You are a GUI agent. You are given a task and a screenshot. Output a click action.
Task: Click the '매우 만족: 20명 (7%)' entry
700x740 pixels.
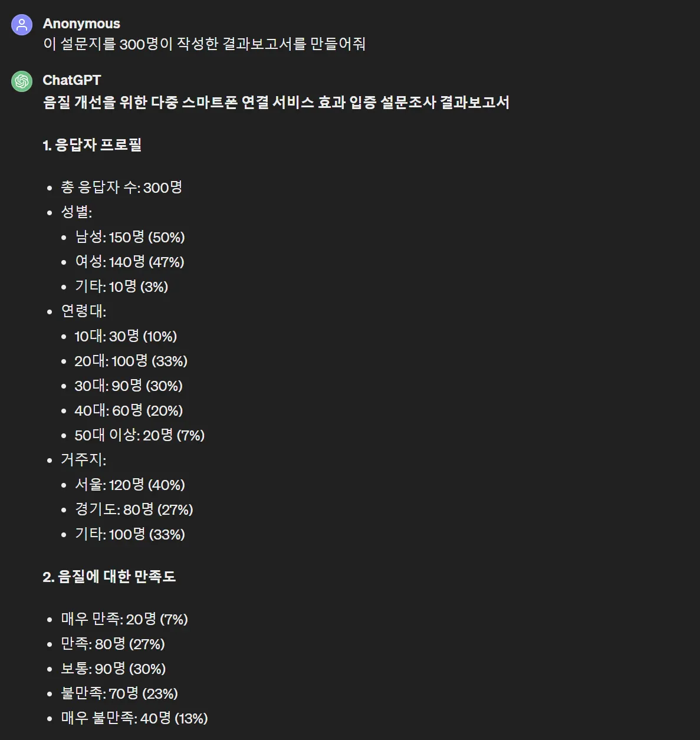124,619
